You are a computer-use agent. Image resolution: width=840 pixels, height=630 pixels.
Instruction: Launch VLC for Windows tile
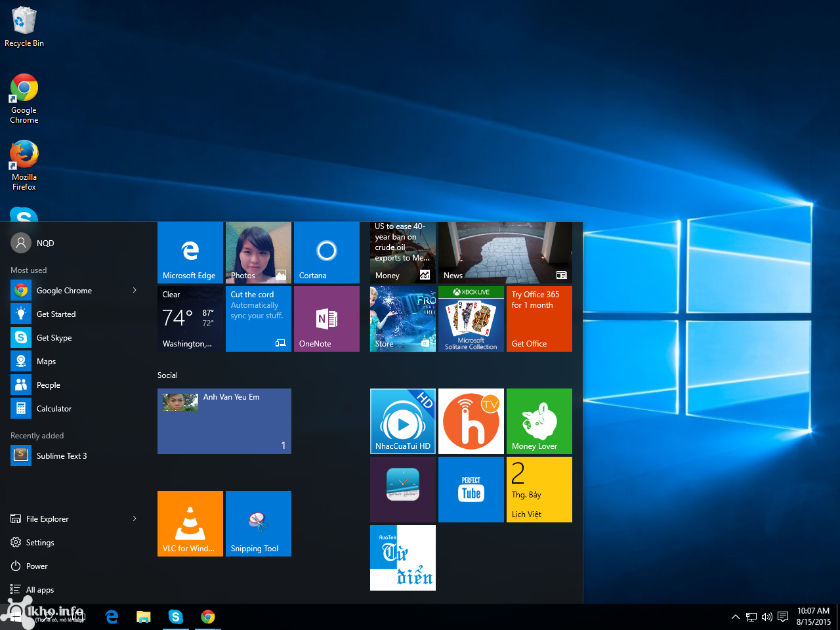pyautogui.click(x=190, y=524)
